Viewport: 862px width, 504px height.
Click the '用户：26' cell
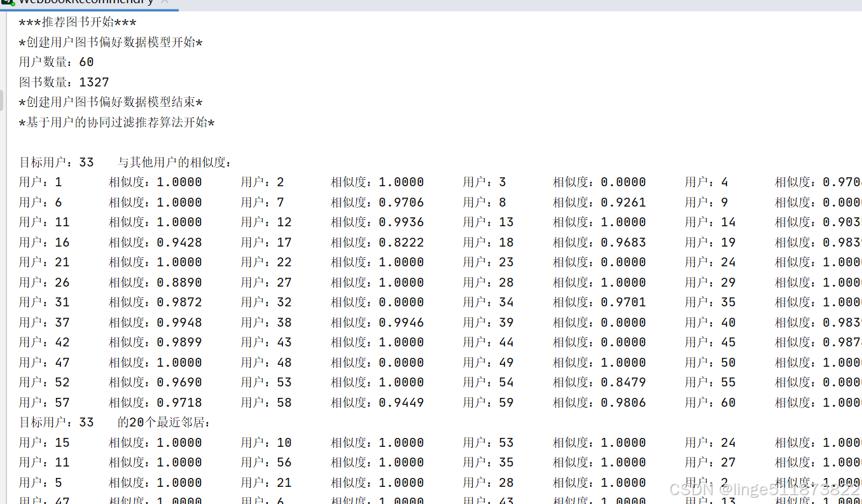point(44,283)
